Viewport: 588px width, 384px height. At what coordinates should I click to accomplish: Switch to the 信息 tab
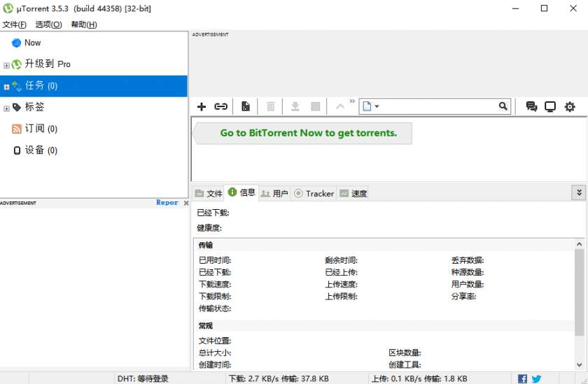(x=241, y=192)
